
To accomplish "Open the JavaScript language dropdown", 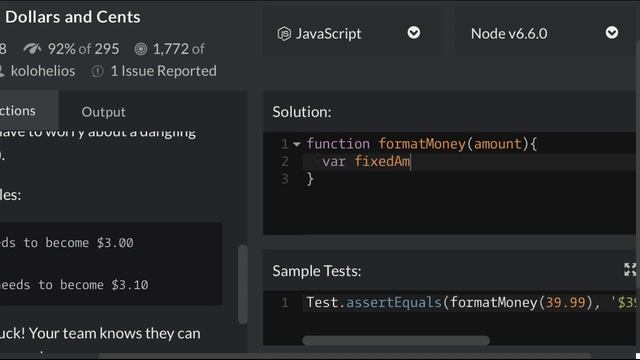I will (351, 33).
